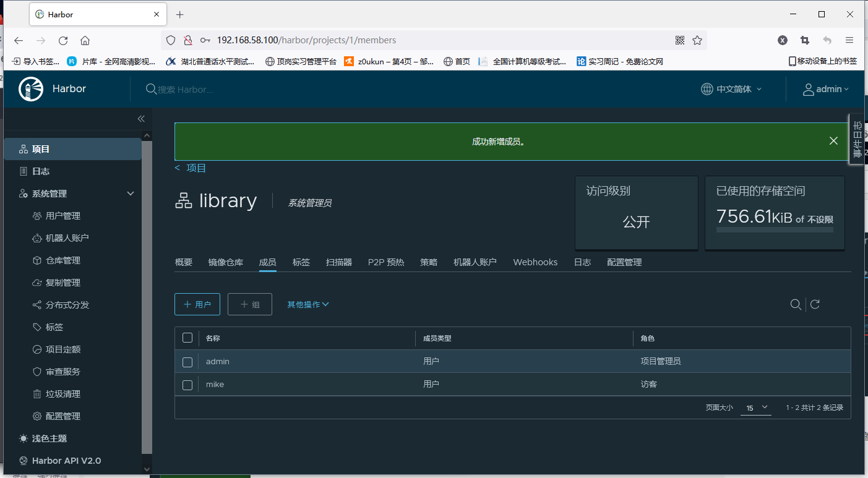Collapse the 系统管理 section chevron
868x478 pixels.
pos(131,194)
